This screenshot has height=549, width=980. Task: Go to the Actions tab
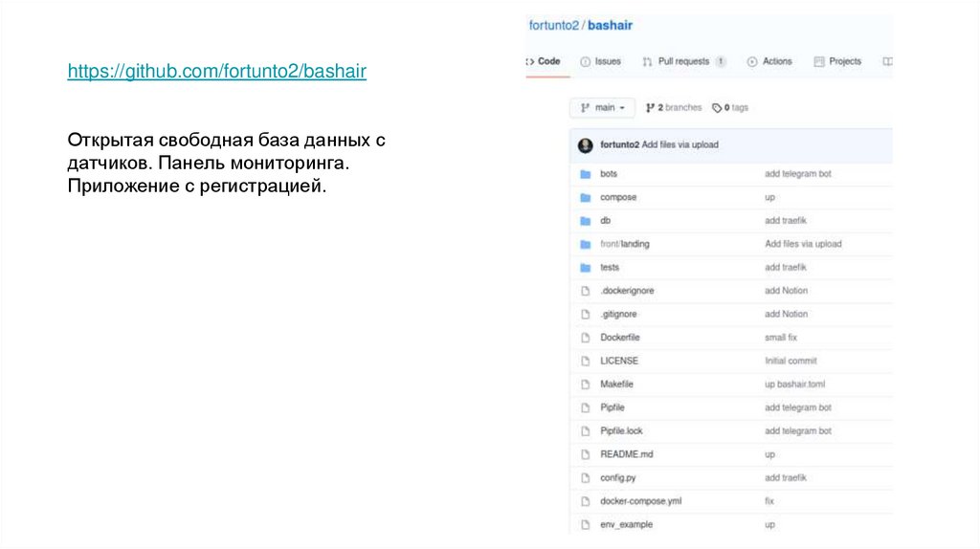point(769,61)
